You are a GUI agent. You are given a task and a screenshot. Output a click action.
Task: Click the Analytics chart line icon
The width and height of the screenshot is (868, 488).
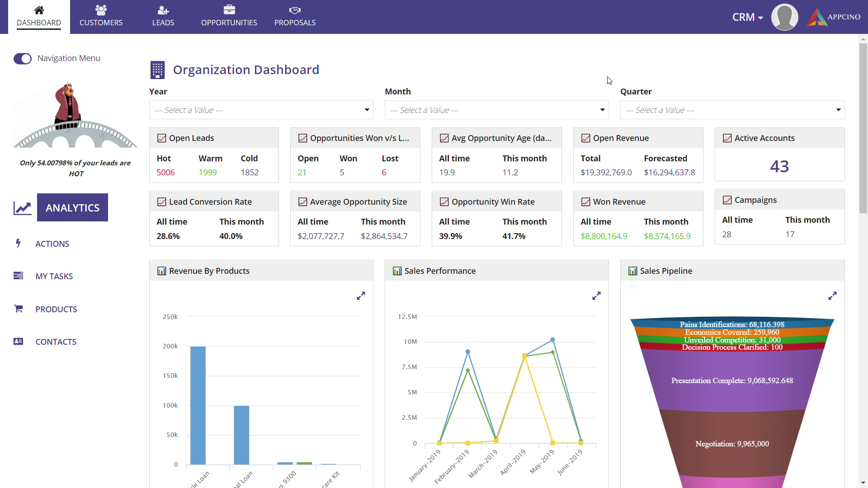point(22,208)
